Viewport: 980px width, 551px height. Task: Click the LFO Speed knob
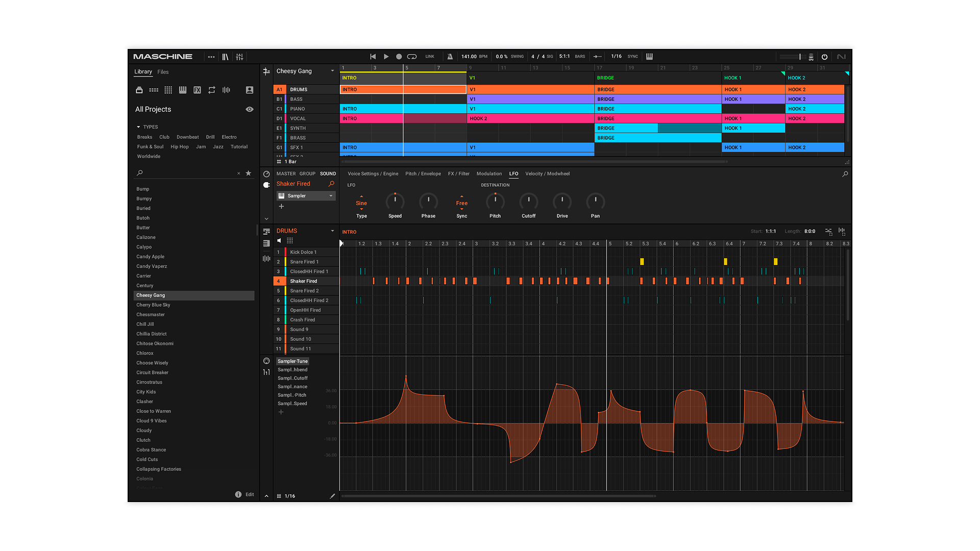[395, 202]
